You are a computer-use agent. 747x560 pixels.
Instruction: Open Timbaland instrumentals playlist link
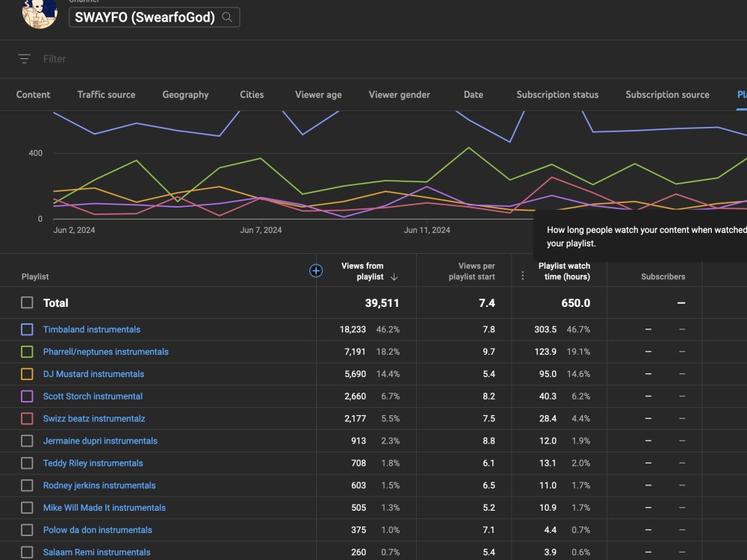[x=91, y=329]
